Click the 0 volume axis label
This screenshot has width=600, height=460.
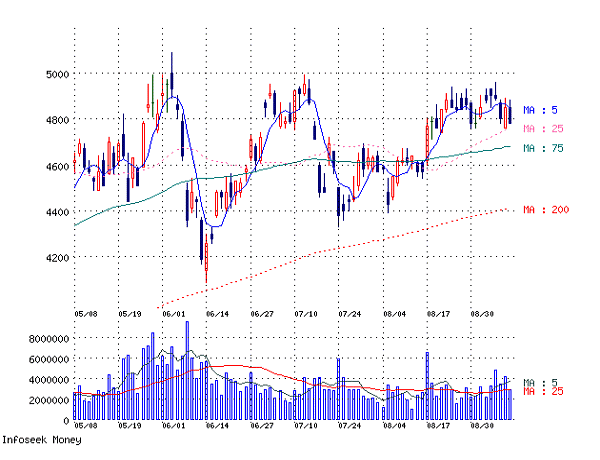(x=67, y=421)
